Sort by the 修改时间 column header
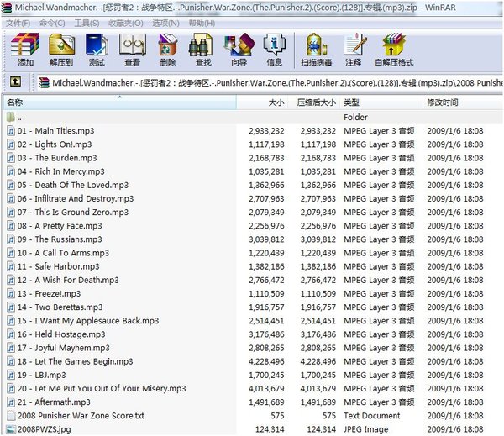Image resolution: width=504 pixels, height=436 pixels. (463, 102)
